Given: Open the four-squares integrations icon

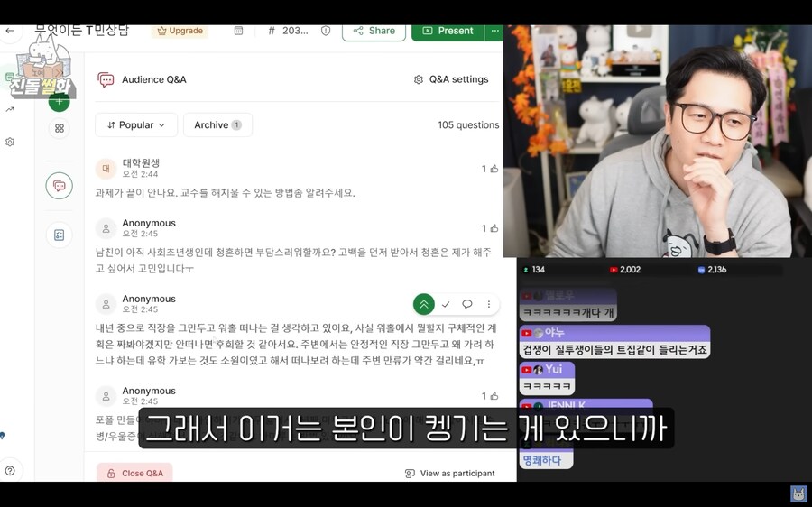Looking at the screenshot, I should pyautogui.click(x=59, y=128).
